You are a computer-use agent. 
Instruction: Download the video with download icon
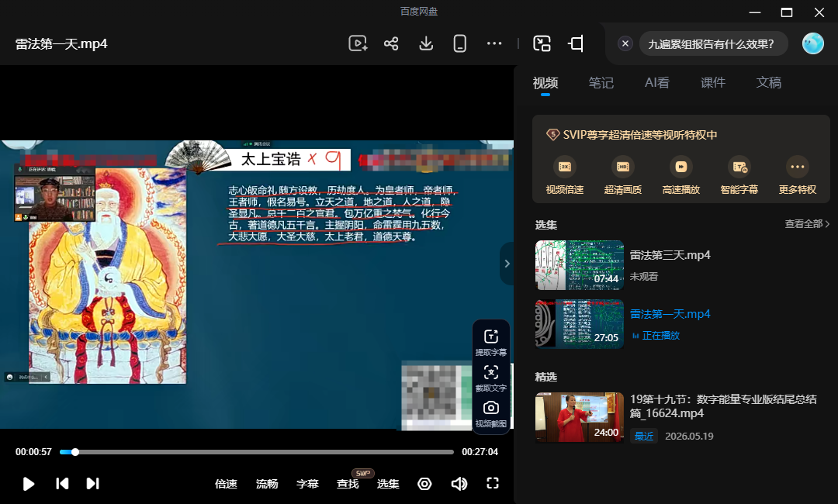(426, 43)
